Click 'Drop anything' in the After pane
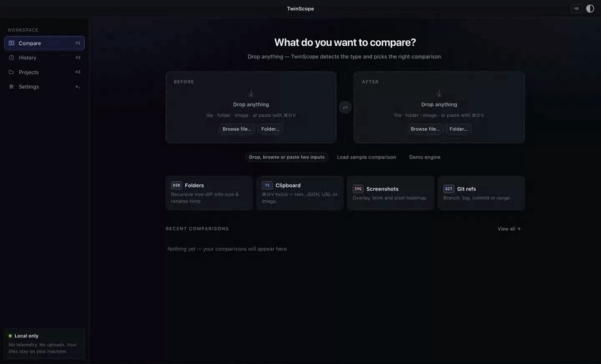Viewport: 601px width, 364px height. pyautogui.click(x=439, y=105)
